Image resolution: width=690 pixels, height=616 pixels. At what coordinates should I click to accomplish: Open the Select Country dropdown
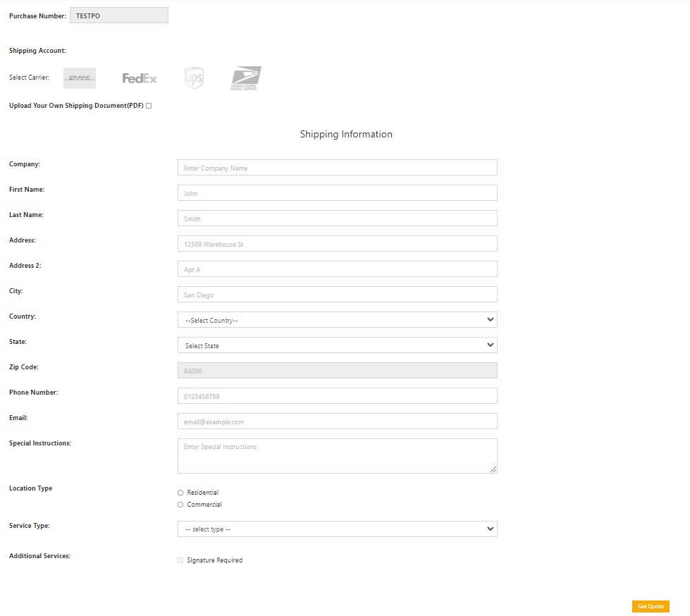click(x=337, y=320)
